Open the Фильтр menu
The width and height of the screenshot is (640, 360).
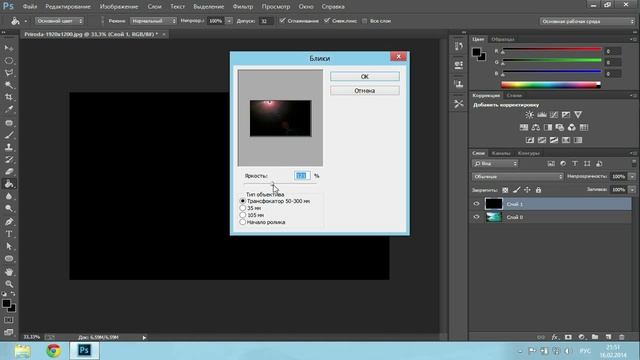(243, 7)
